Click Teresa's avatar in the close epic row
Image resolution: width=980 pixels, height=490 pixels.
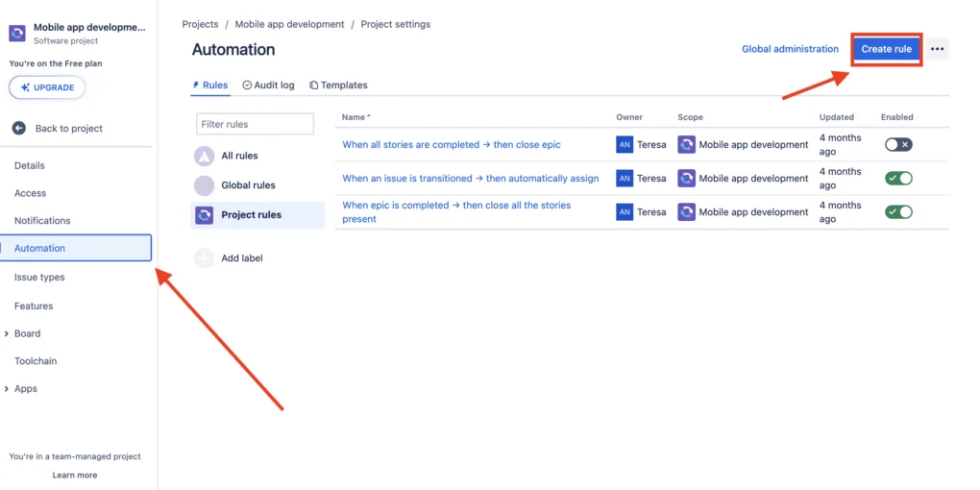click(625, 144)
